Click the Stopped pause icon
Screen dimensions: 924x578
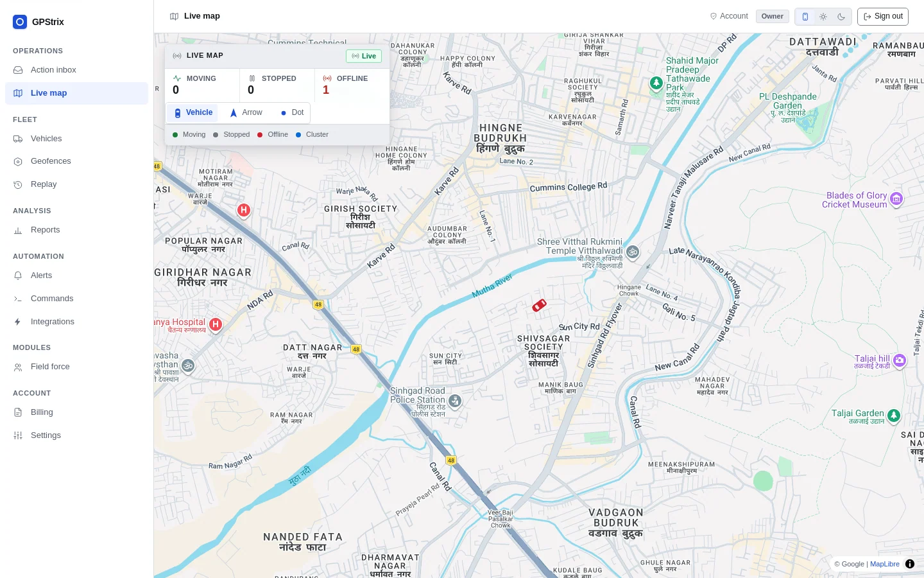click(x=252, y=78)
